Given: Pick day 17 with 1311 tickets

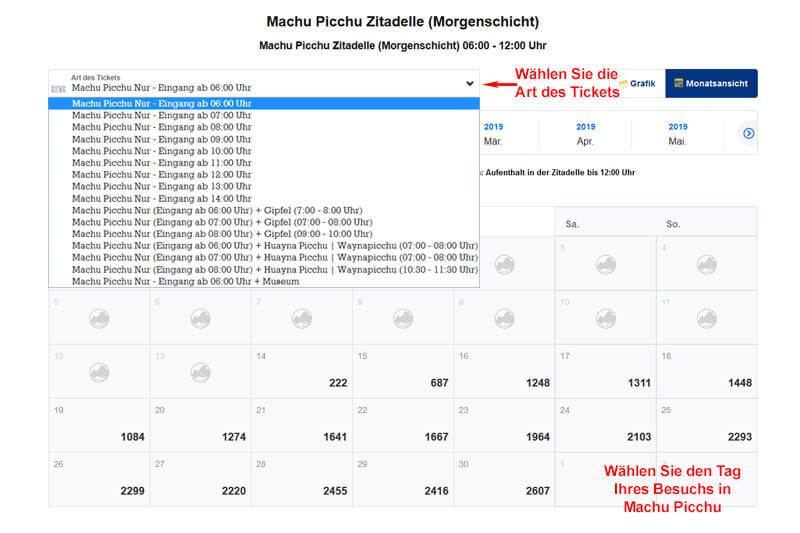Looking at the screenshot, I should (606, 371).
